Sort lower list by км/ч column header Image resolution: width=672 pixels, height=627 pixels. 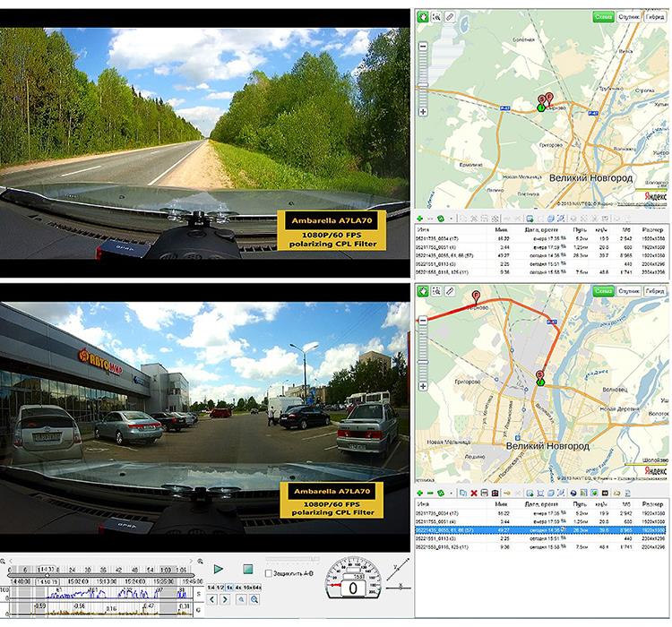pyautogui.click(x=602, y=504)
